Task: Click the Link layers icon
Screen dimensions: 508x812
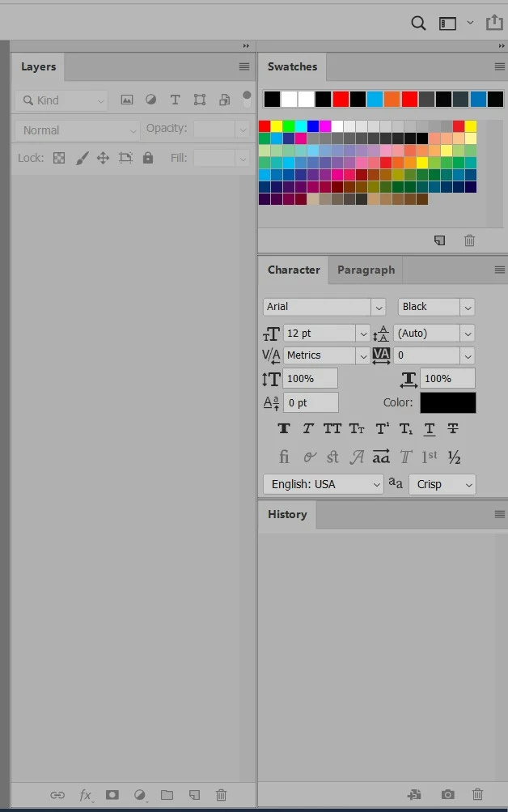Action: [57, 795]
